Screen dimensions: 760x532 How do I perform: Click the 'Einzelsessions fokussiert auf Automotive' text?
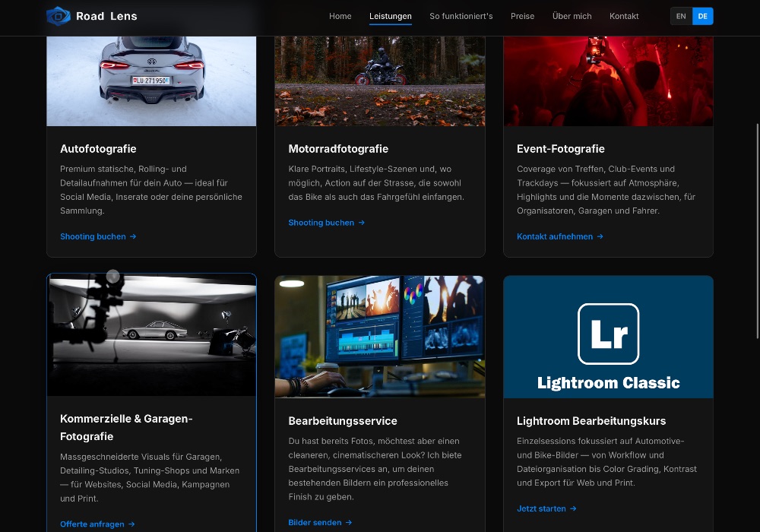[x=606, y=462]
